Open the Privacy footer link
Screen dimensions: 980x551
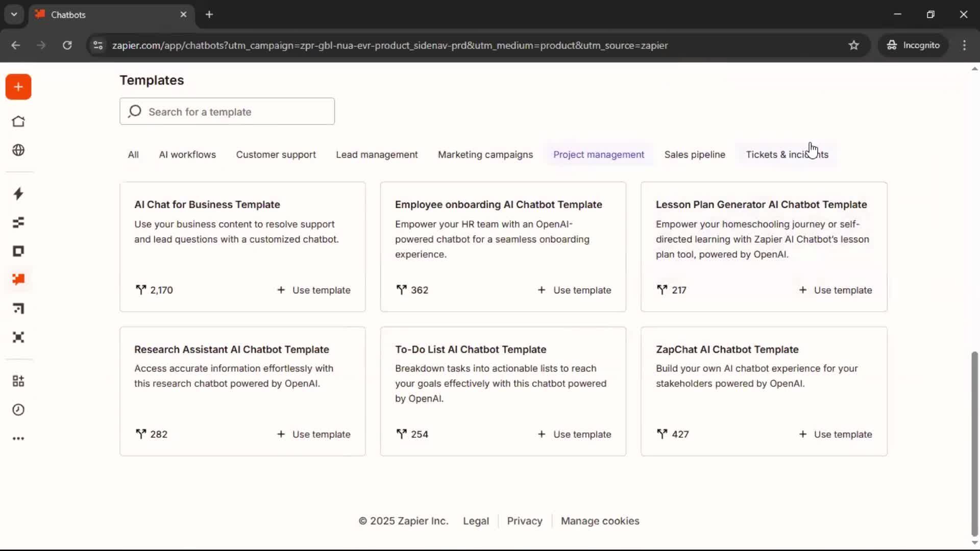point(525,521)
